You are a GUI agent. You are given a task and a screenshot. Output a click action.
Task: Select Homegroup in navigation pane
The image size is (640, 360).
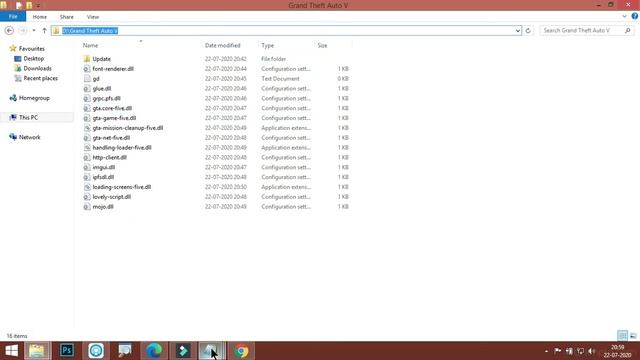(x=34, y=98)
